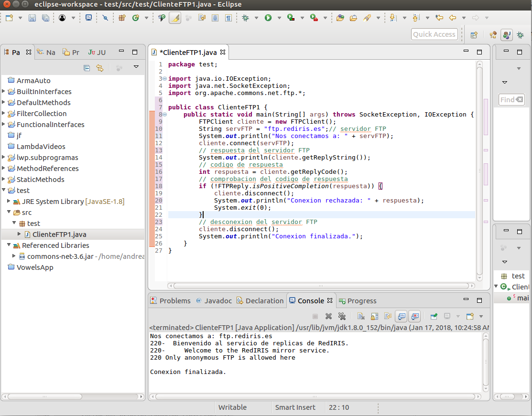The image size is (532, 416).
Task: Jump to Last Edit Location icon
Action: pos(439,18)
